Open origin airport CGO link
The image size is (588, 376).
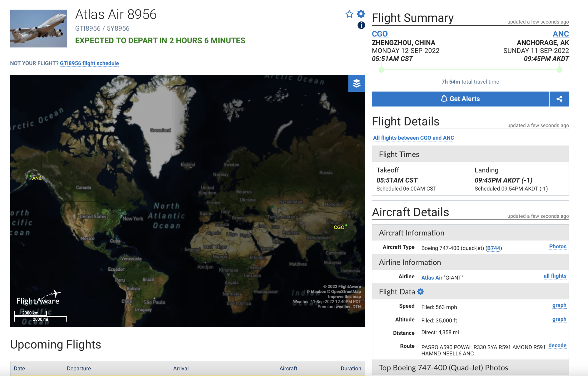[380, 34]
